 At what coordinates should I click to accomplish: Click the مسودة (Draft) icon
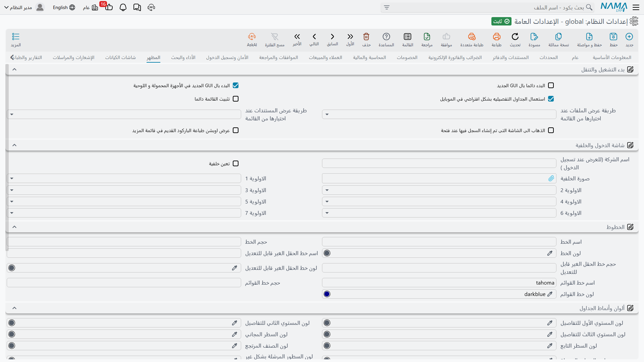[534, 37]
